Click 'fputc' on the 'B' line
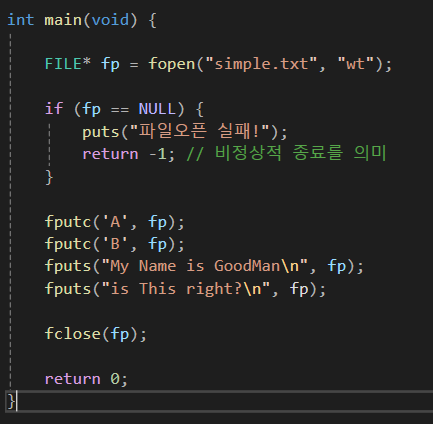 click(x=68, y=244)
